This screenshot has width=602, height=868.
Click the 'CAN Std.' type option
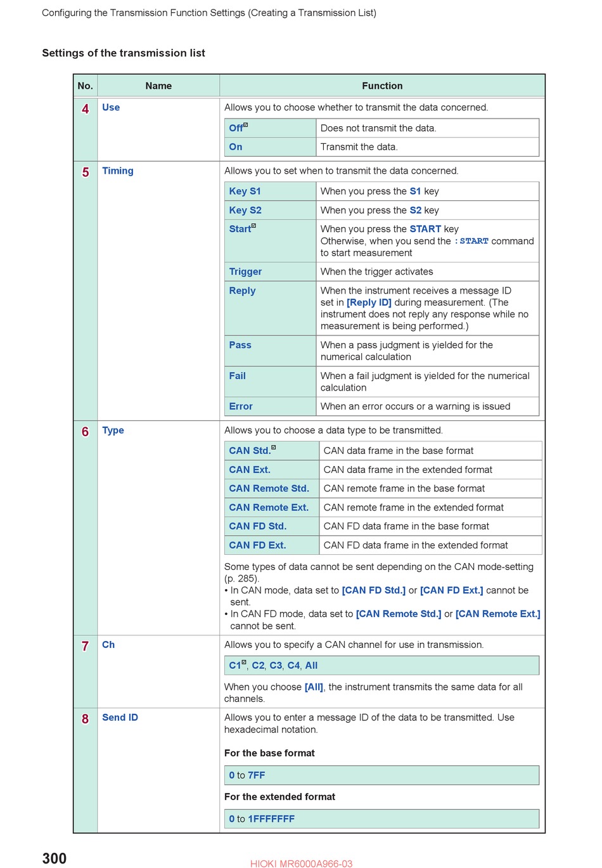(250, 451)
